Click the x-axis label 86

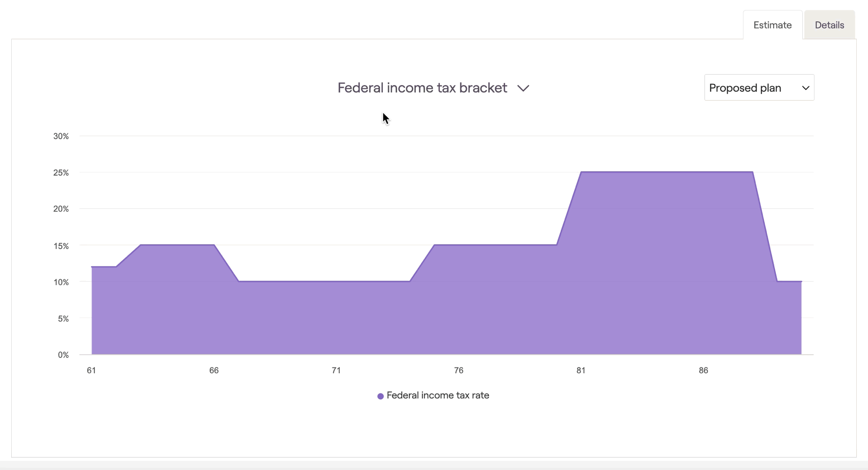click(x=704, y=371)
